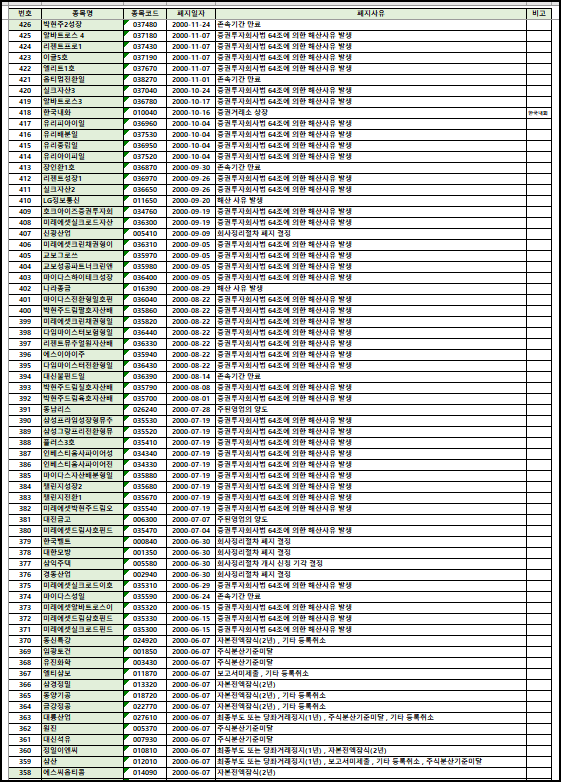Select date cell 2000-09-09
The width and height of the screenshot is (561, 782).
[190, 233]
